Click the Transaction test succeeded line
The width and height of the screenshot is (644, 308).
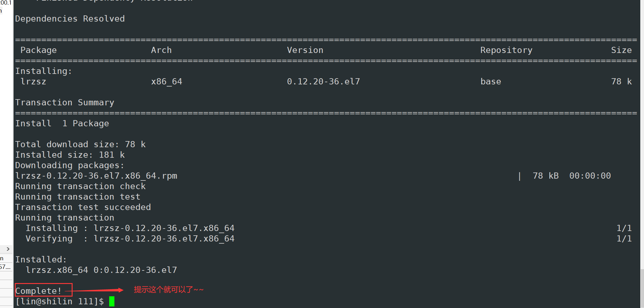tap(83, 207)
